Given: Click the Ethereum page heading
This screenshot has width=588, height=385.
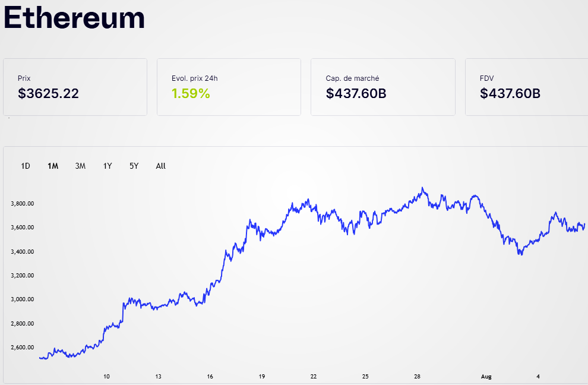Looking at the screenshot, I should click(74, 17).
